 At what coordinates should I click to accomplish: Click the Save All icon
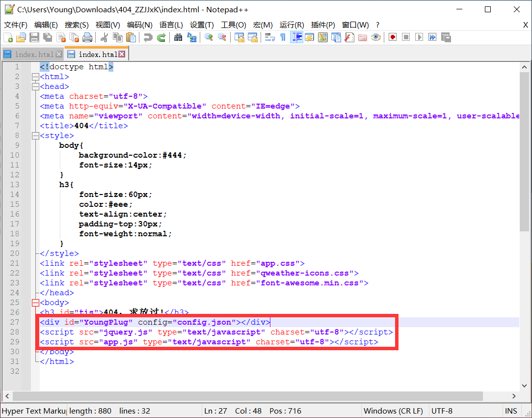tap(48, 37)
